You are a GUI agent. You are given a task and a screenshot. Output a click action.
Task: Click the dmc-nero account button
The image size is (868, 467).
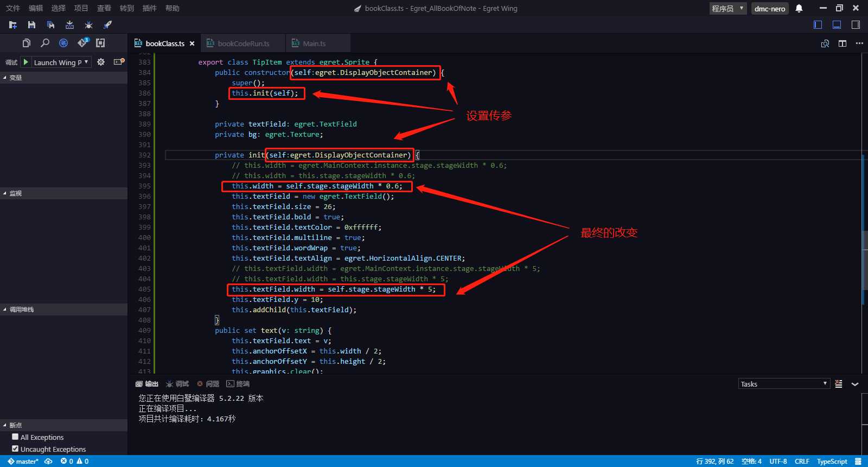(770, 8)
